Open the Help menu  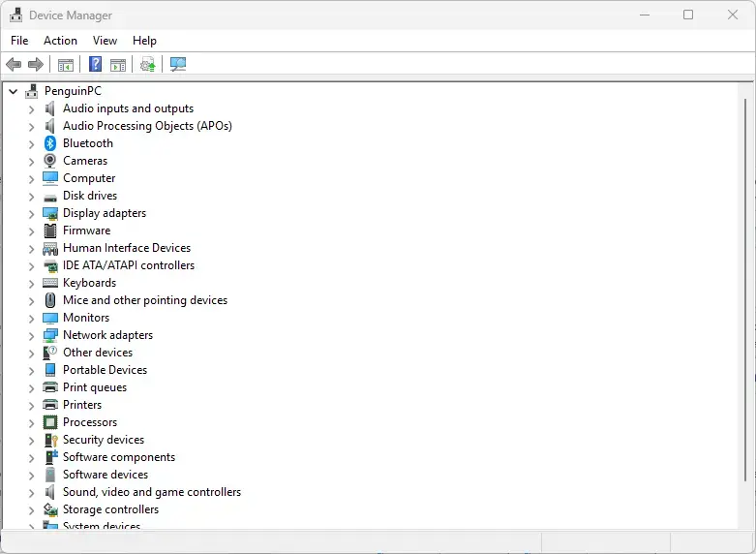pyautogui.click(x=144, y=41)
